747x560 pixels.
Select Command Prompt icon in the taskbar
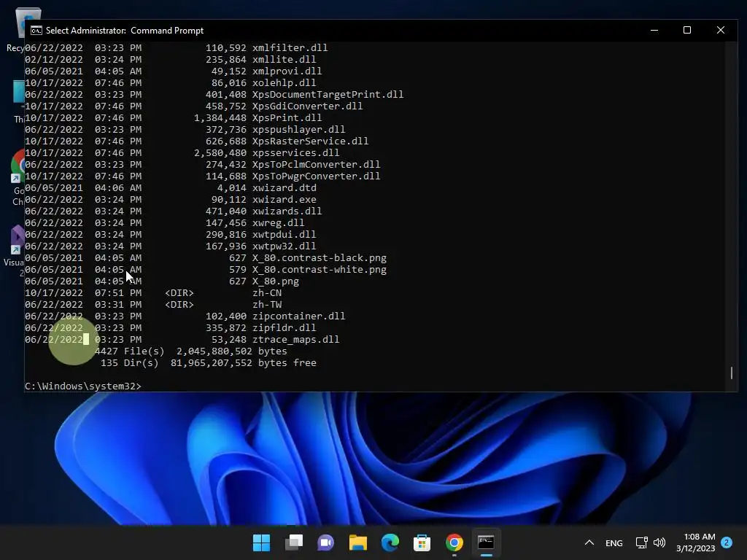(x=486, y=542)
